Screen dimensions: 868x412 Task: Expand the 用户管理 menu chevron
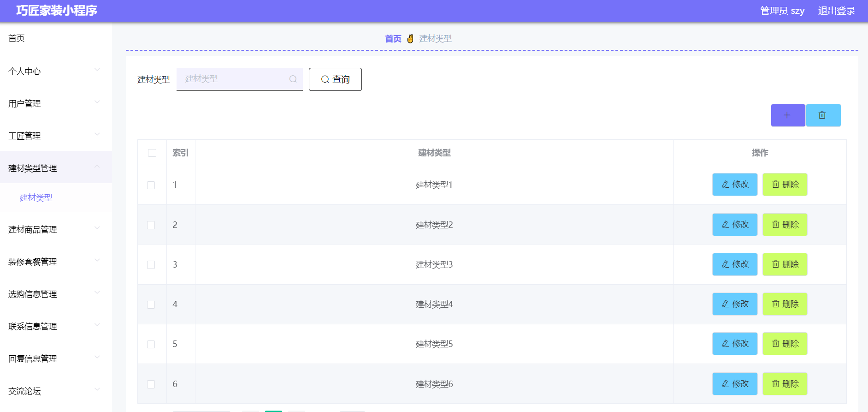click(97, 102)
